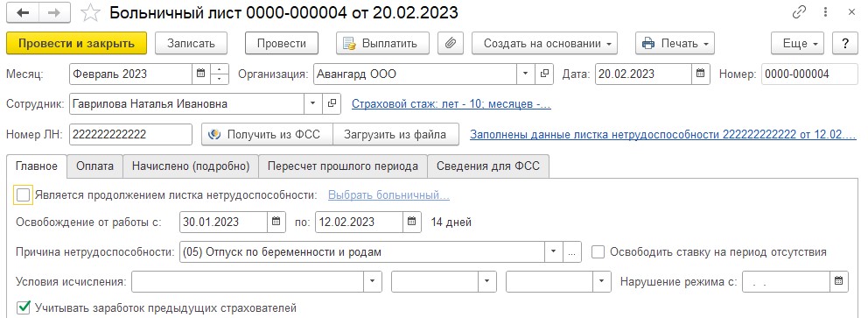
Task: Open the Страховой стаж link
Action: tap(451, 104)
